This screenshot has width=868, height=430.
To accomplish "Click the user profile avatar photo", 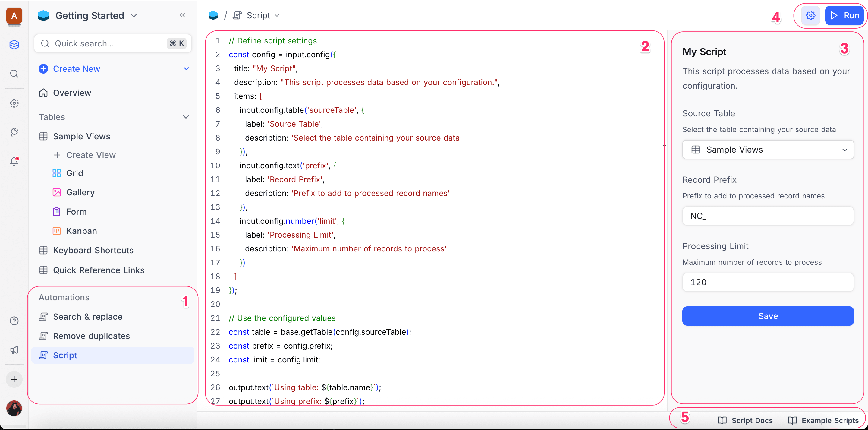I will point(14,408).
